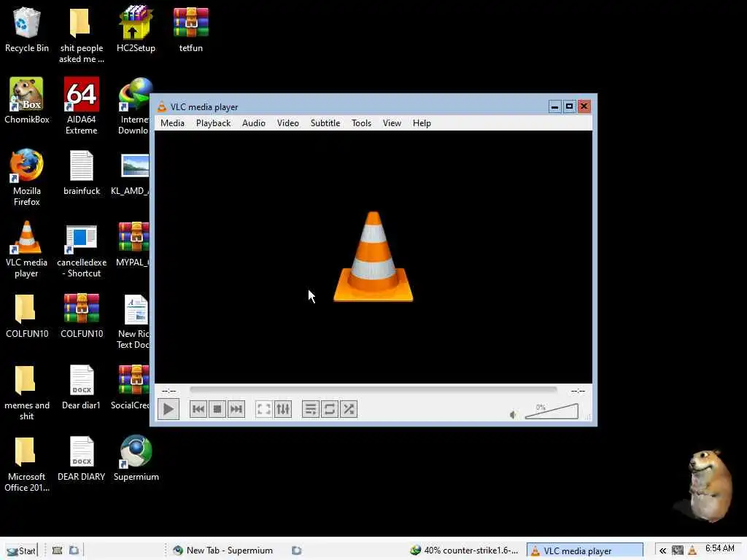Stop playback in VLC

[217, 409]
